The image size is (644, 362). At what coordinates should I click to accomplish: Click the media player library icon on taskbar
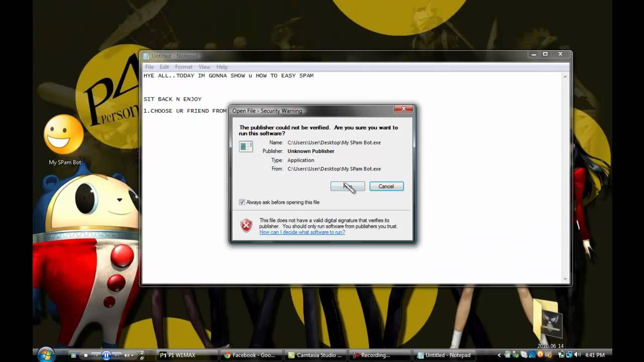pos(73,355)
